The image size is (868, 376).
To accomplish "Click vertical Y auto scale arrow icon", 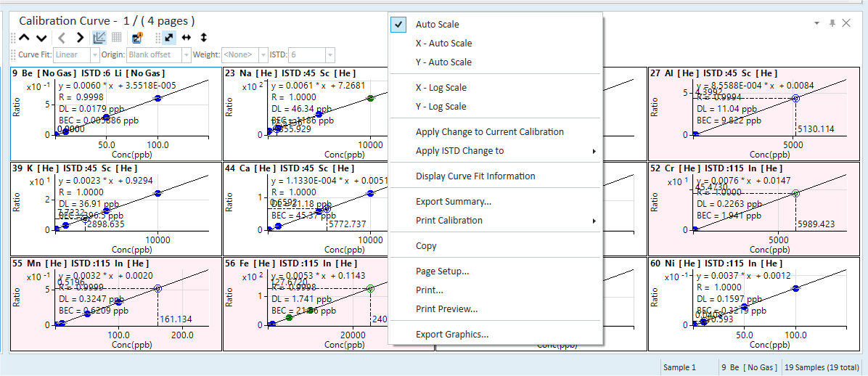I will point(203,38).
